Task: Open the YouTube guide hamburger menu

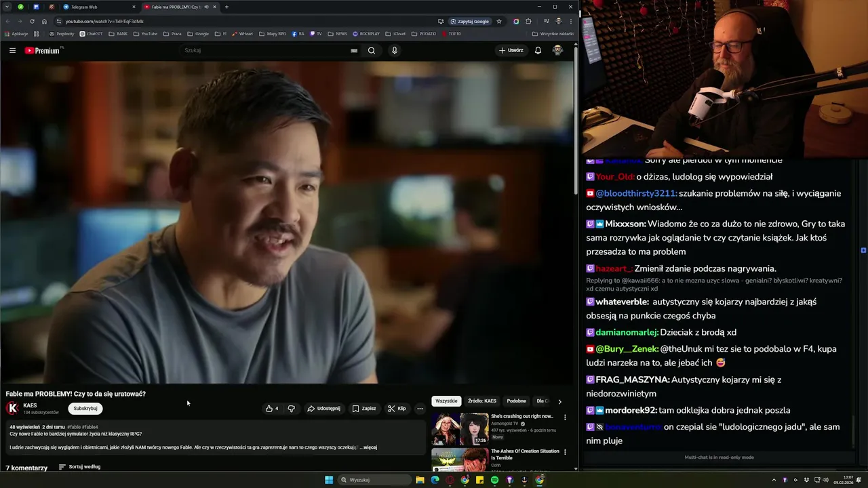Action: (12, 50)
